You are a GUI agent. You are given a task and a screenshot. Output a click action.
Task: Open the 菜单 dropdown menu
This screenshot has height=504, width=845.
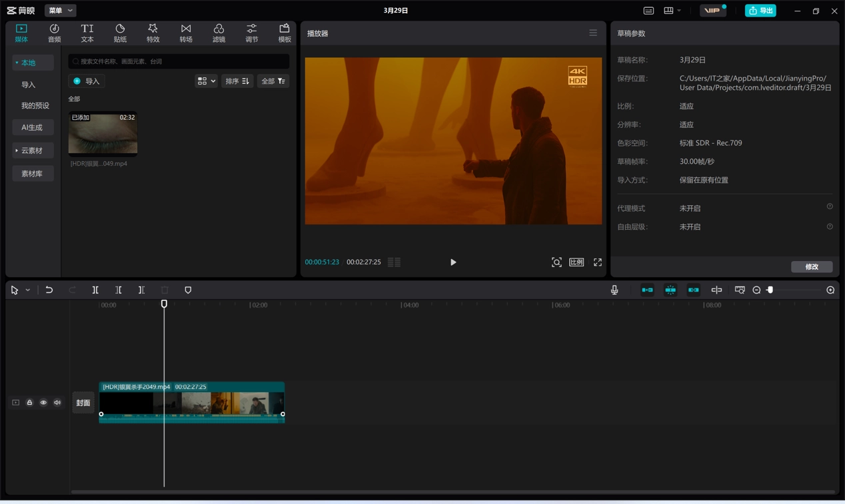(60, 11)
